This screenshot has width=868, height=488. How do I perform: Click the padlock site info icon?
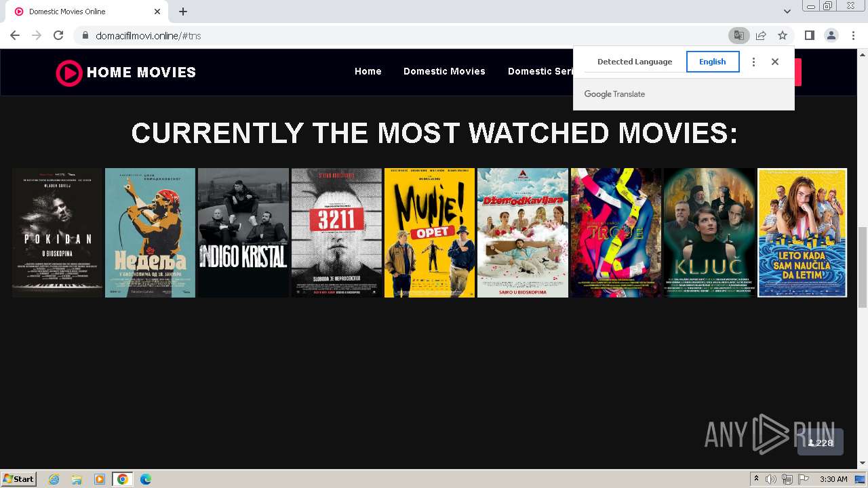click(85, 35)
